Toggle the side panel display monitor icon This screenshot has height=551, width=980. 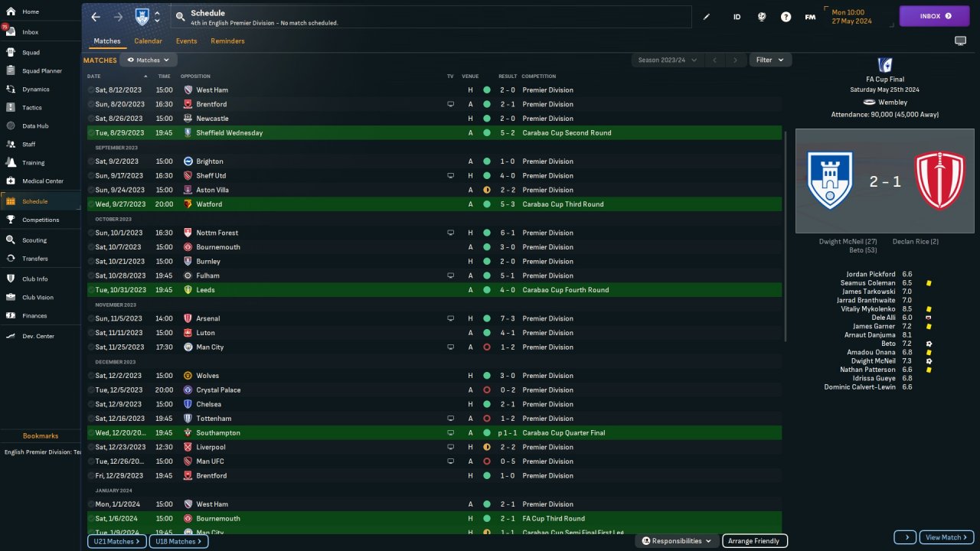click(960, 41)
